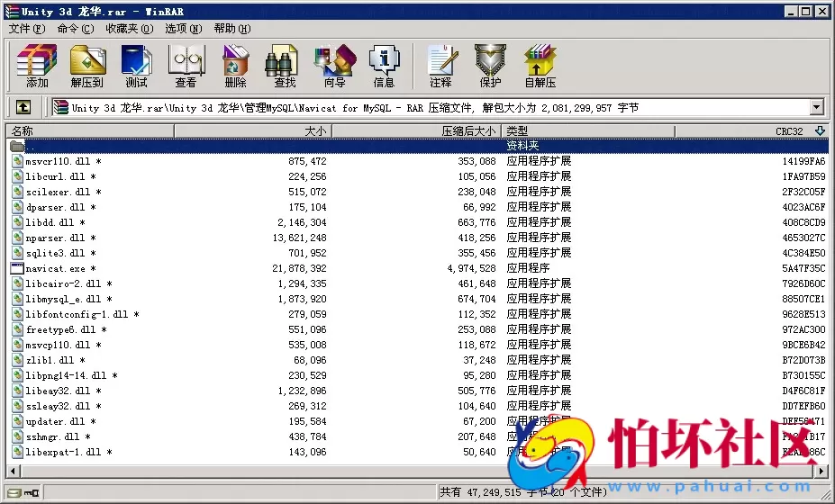Click inside the archive path field
Screen dimensions: 835x504
click(431, 107)
